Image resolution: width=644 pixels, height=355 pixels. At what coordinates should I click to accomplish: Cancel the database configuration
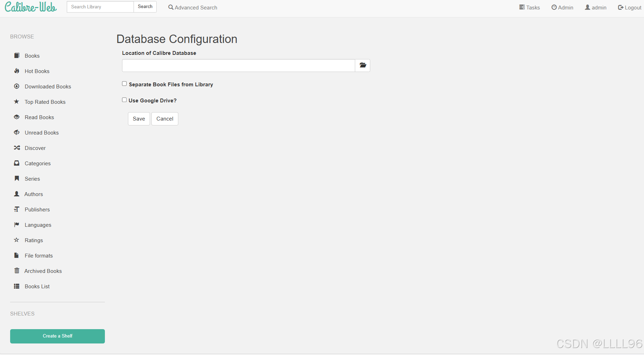point(165,119)
